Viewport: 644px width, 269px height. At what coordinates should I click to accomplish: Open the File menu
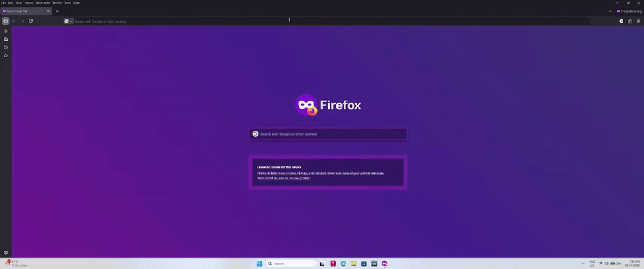pos(3,2)
